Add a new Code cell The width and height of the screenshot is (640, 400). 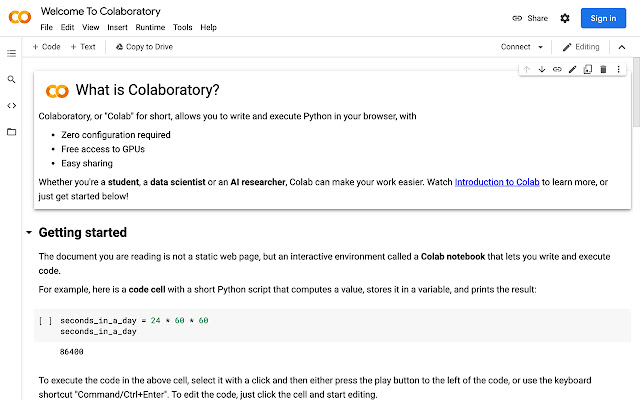[46, 47]
